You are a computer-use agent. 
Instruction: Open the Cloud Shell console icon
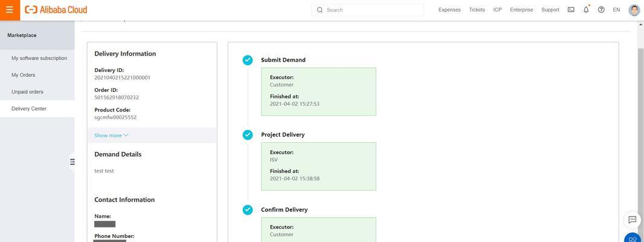[571, 10]
